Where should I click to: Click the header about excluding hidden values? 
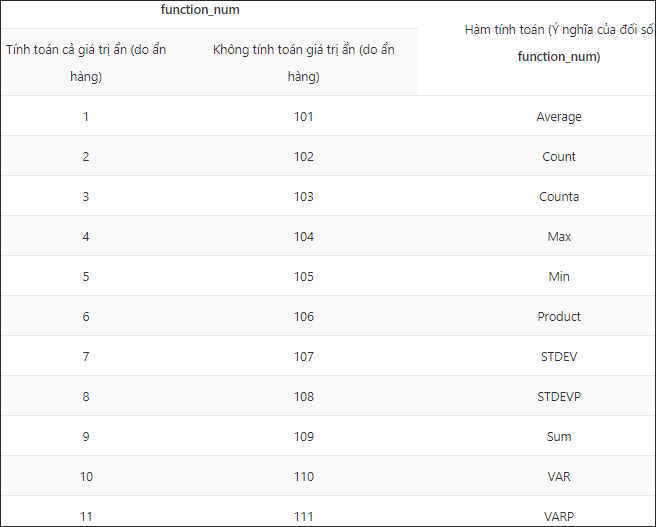[303, 62]
